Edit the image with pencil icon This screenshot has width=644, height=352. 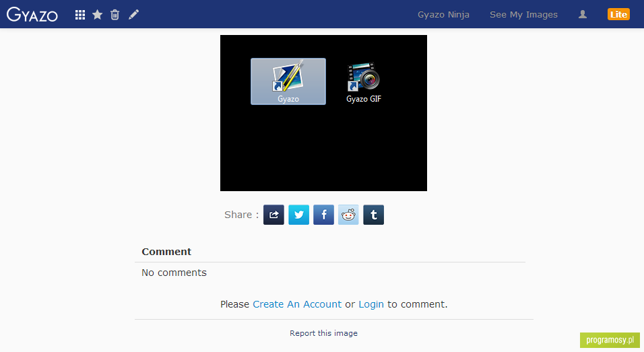click(x=133, y=15)
